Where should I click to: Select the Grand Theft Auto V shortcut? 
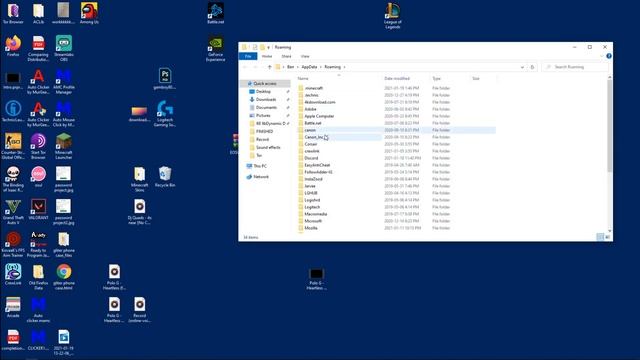[13, 212]
